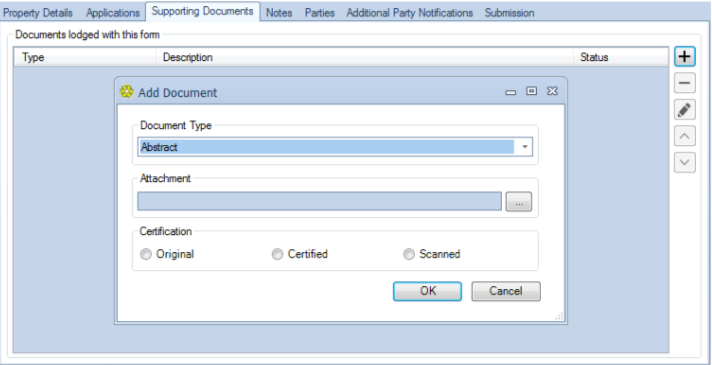712x365 pixels.
Task: Confirm with the OK button
Action: point(427,291)
